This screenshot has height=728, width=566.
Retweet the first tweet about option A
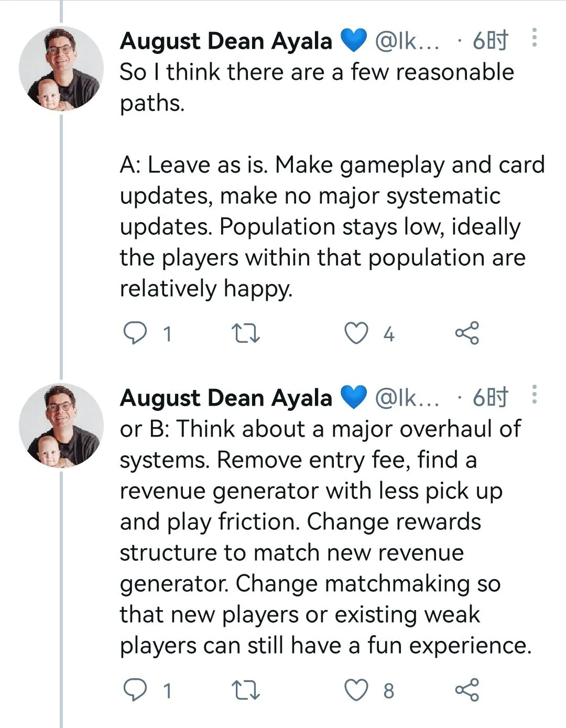point(246,333)
